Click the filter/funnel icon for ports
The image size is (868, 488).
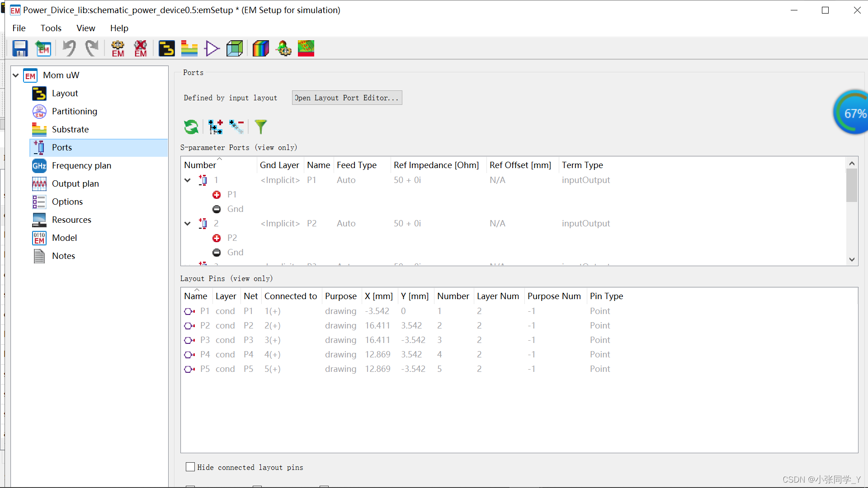pyautogui.click(x=261, y=127)
